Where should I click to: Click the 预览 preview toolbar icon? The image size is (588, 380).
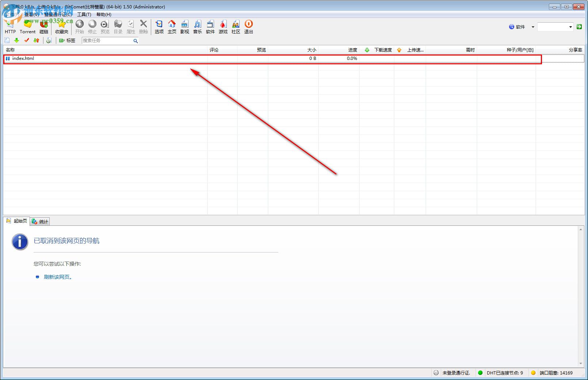point(105,27)
